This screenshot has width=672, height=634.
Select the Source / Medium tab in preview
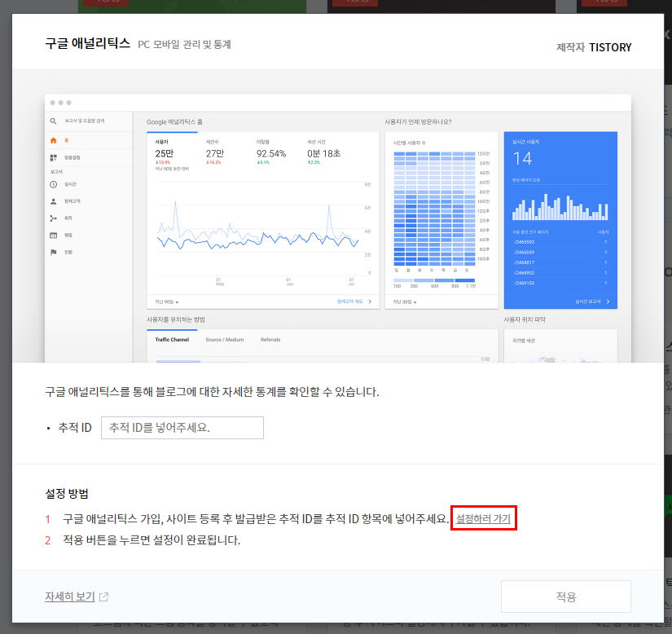click(225, 340)
